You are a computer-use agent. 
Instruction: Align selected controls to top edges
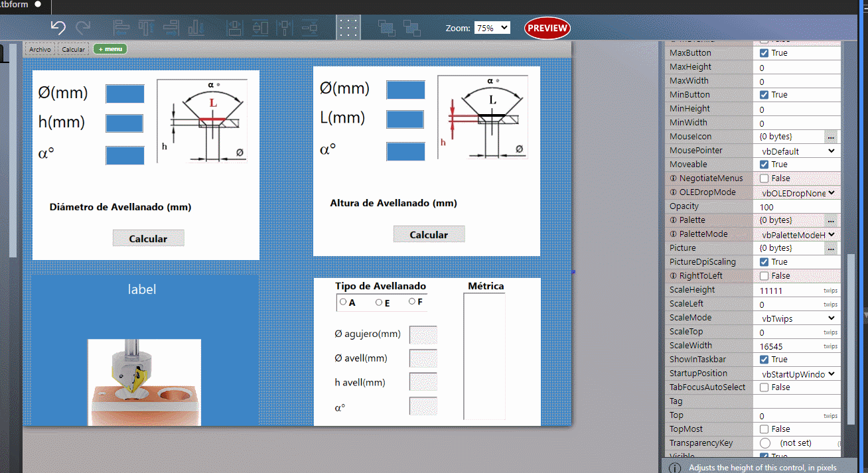146,28
